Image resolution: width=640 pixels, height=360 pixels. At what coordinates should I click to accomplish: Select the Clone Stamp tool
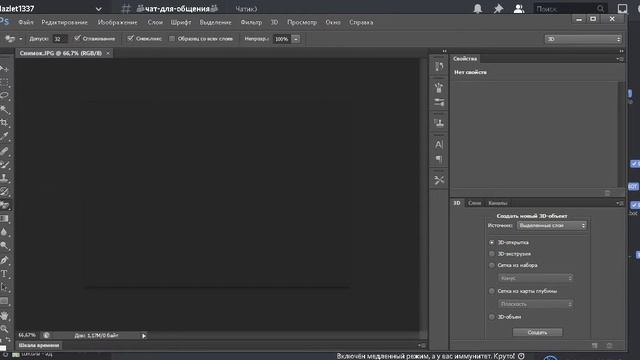(4, 178)
